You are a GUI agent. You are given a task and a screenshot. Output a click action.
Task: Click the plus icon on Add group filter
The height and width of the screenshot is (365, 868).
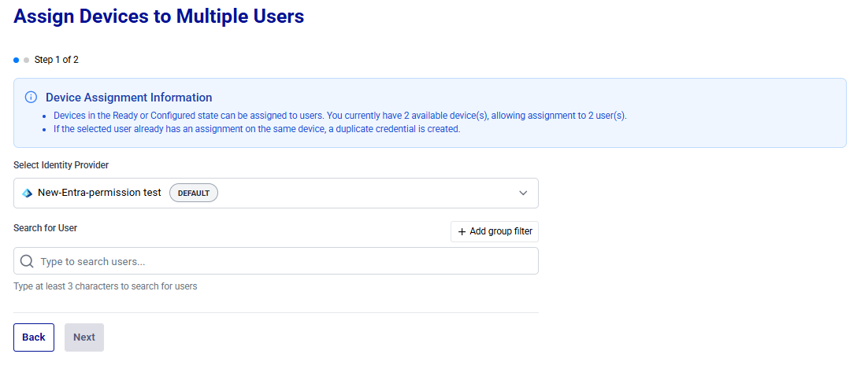pyautogui.click(x=462, y=232)
